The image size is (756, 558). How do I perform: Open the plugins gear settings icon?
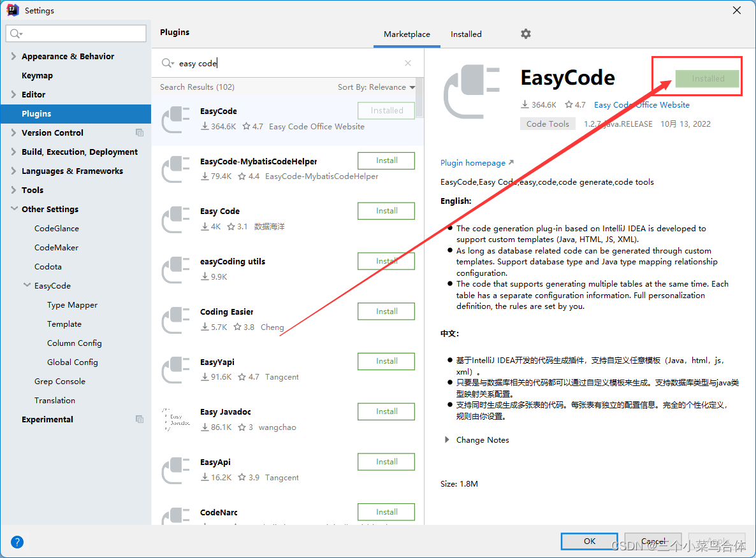pos(525,34)
